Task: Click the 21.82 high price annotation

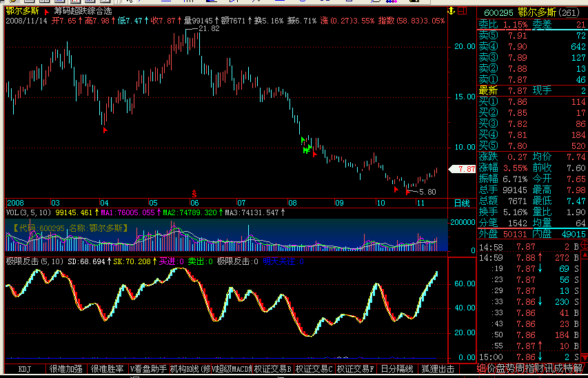Action: pos(210,28)
